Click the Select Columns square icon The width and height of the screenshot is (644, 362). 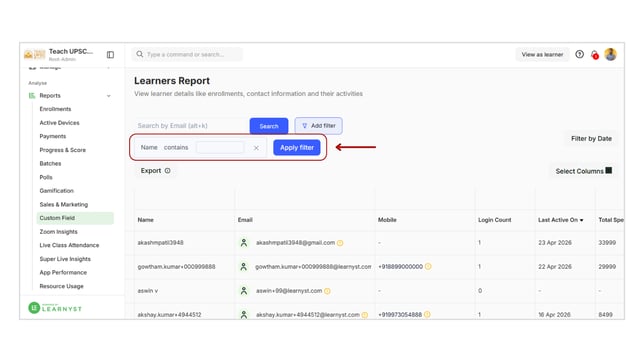(x=609, y=171)
